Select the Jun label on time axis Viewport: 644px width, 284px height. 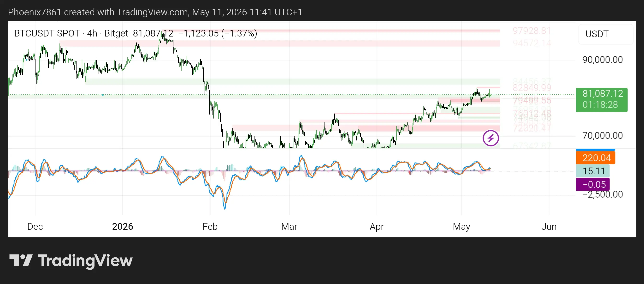pos(549,226)
